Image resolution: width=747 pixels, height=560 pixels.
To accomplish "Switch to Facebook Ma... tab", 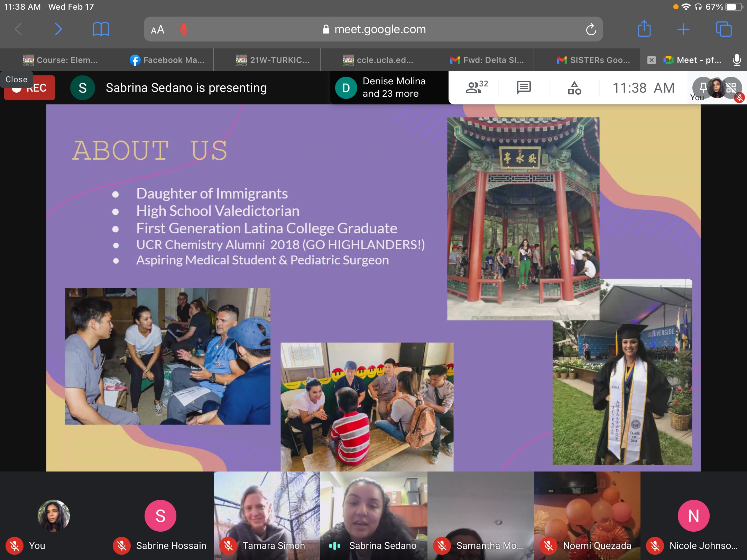I will point(167,60).
